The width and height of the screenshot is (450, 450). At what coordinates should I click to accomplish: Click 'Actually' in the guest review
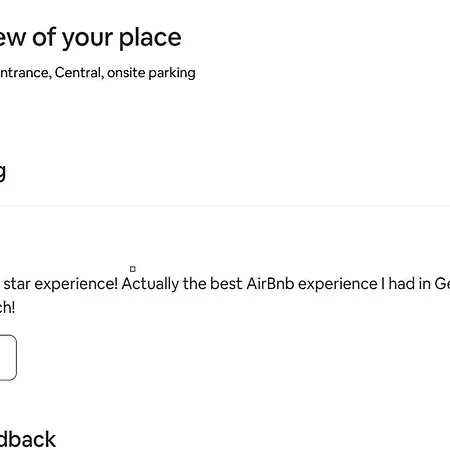click(x=150, y=284)
